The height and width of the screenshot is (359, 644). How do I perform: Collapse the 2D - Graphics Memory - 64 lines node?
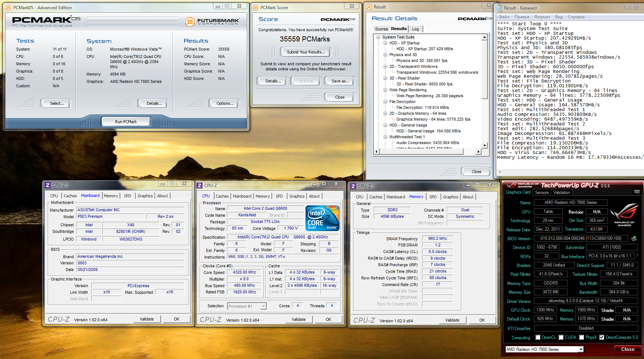385,113
